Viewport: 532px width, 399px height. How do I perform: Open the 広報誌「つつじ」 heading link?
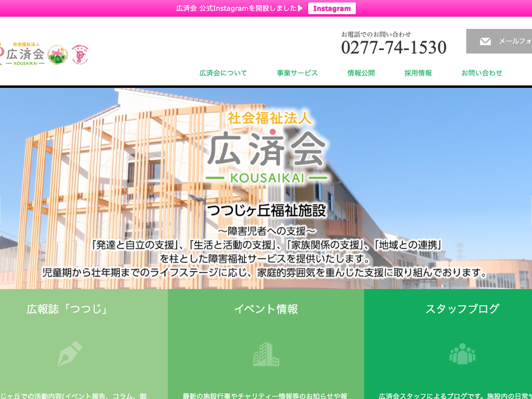click(67, 309)
